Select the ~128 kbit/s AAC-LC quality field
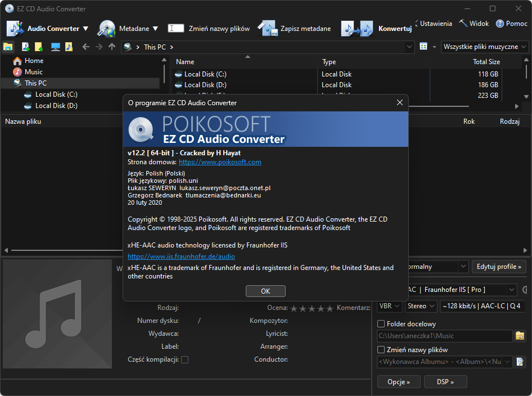 [x=482, y=306]
